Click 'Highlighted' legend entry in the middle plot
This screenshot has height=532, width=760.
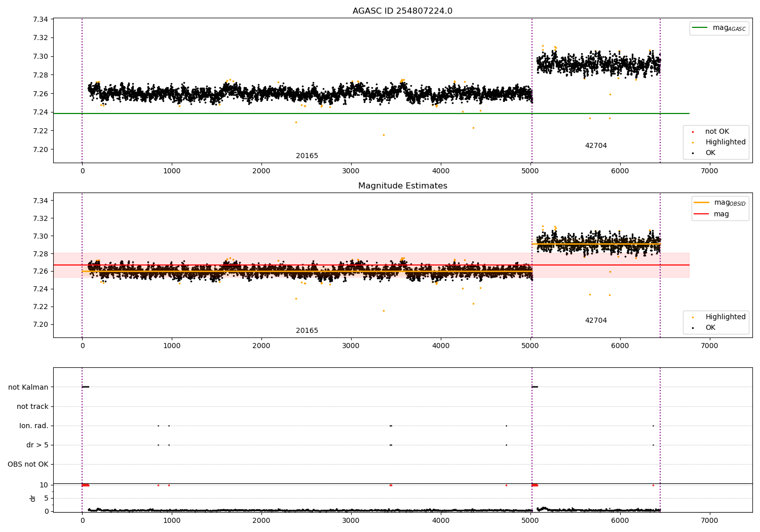pos(719,317)
